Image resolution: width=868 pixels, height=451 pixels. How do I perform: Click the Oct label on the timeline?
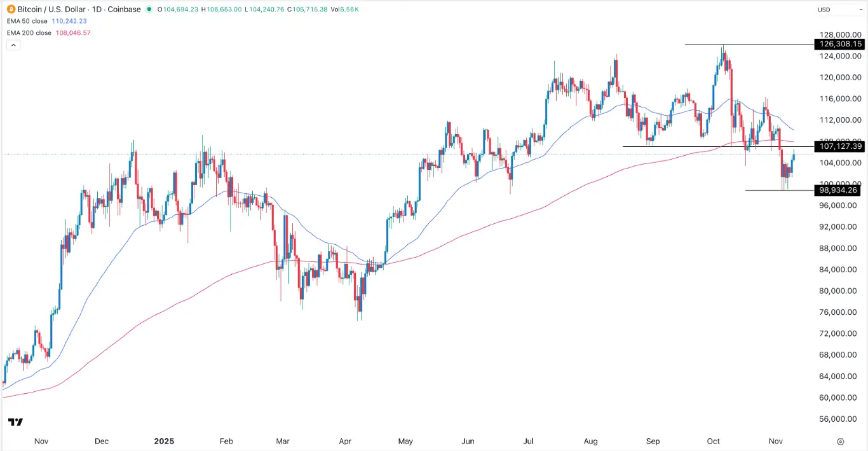[713, 441]
